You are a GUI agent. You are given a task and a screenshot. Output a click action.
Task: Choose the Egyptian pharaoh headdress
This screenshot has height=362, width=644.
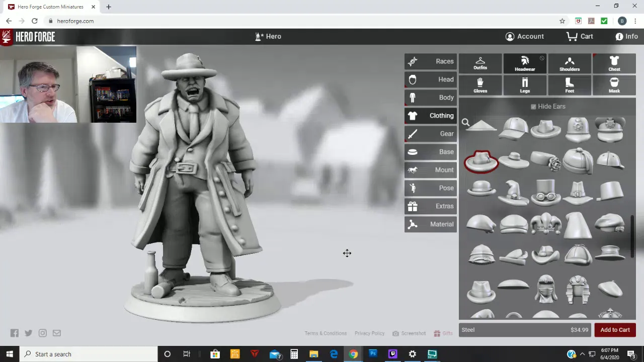[578, 289]
